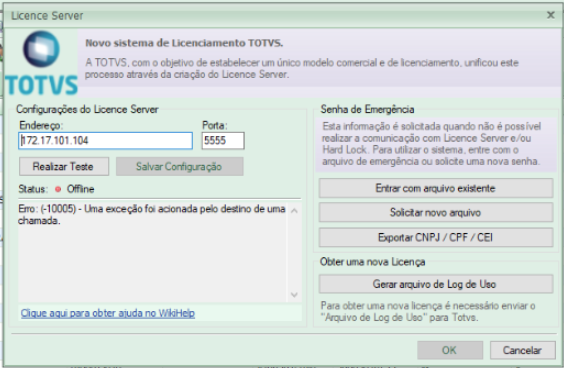Image resolution: width=564 pixels, height=368 pixels.
Task: Open the WikiHelp help link
Action: click(108, 313)
